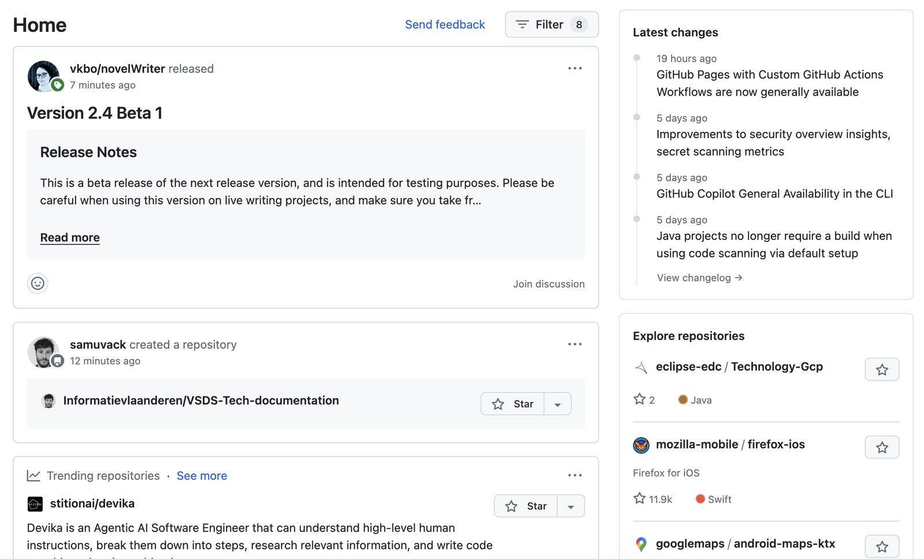Click Join discussion link
924x560 pixels.
[549, 283]
